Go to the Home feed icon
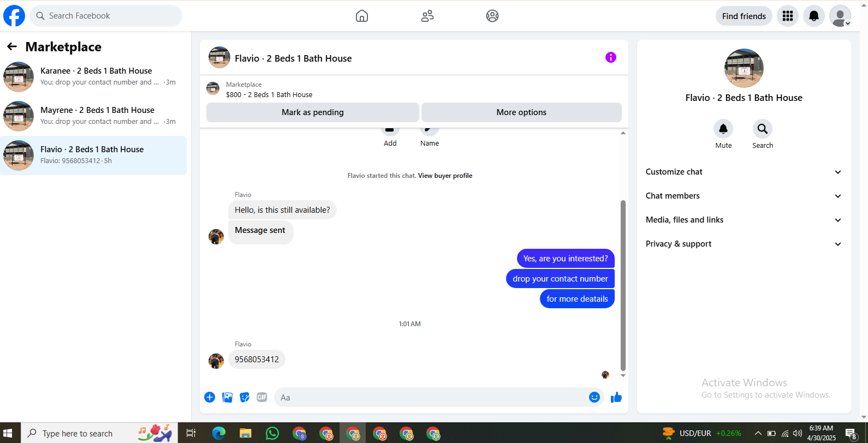Screen dimensions: 868x443 [362, 16]
